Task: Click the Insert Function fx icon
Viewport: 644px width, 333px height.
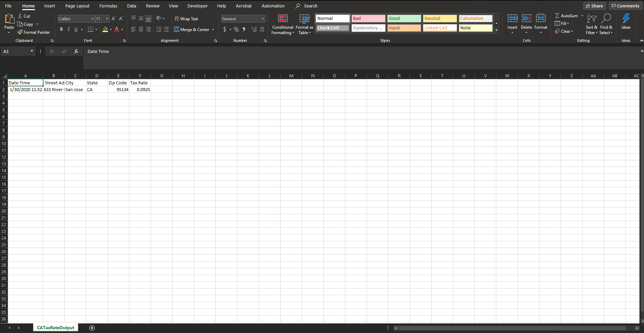Action: [76, 51]
